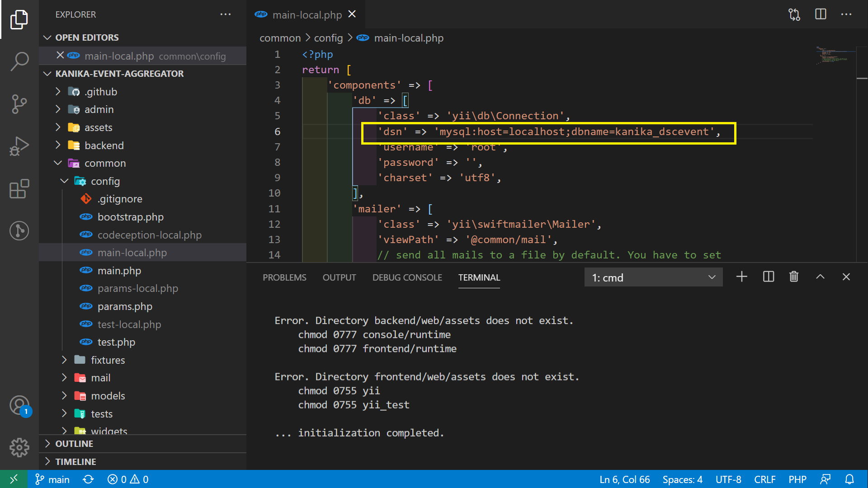This screenshot has height=488, width=868.
Task: Open remote window indicator in status bar
Action: pyautogui.click(x=14, y=479)
